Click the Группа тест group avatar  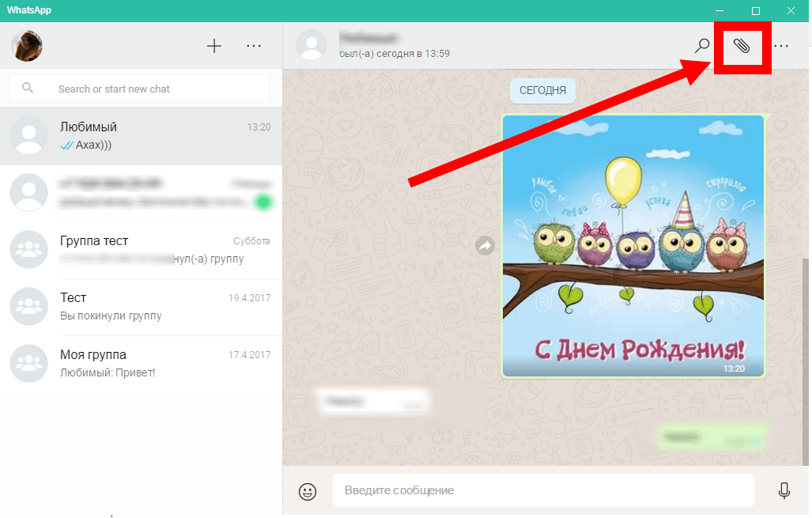click(x=29, y=249)
